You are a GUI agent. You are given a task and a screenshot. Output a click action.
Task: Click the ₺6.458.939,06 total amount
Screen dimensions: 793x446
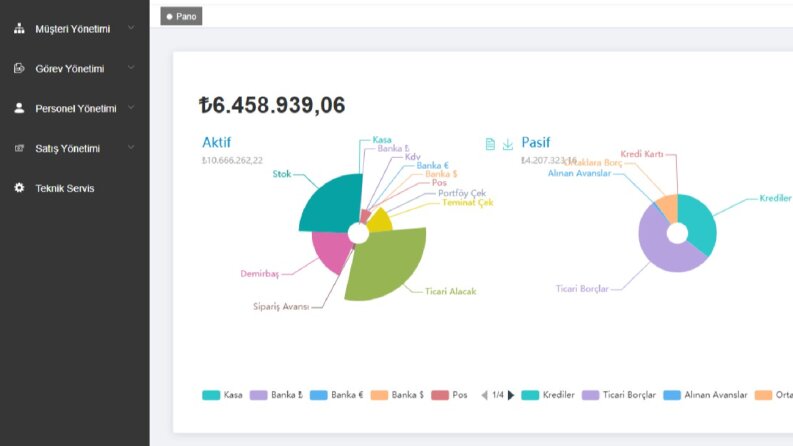272,105
